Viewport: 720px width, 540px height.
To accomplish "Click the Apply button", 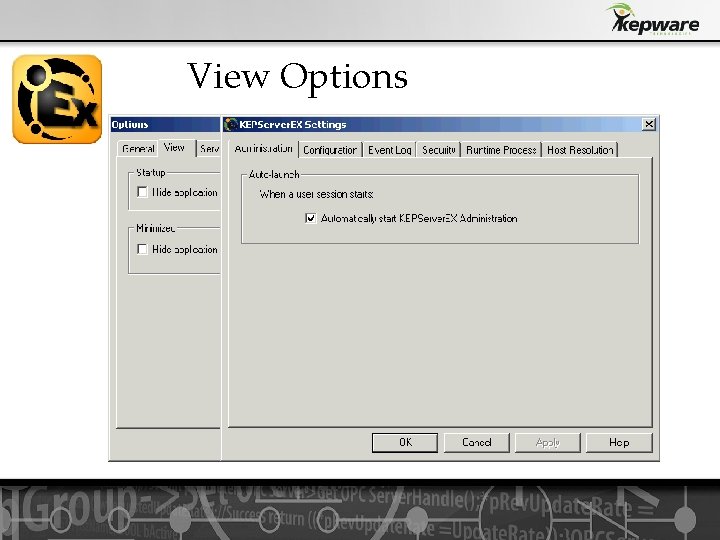I will [547, 443].
